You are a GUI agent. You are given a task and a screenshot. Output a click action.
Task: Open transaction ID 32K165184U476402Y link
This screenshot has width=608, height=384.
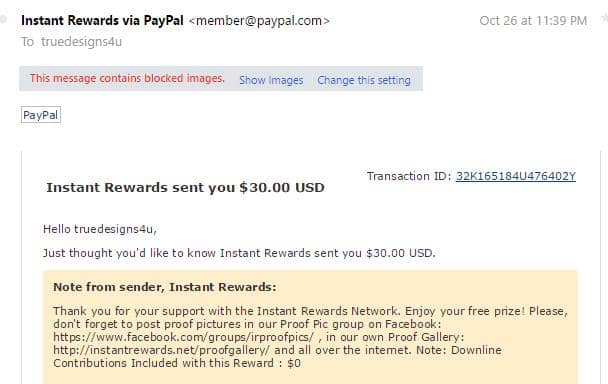tap(516, 176)
